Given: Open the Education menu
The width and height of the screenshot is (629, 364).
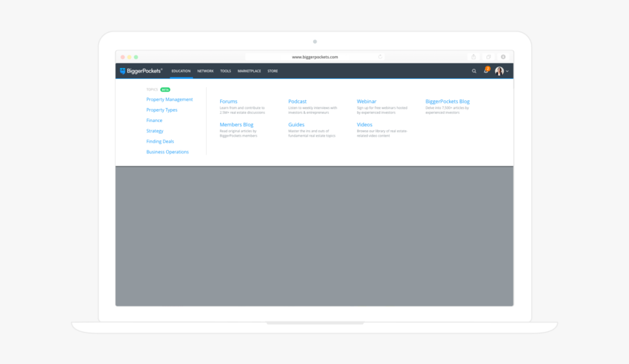Looking at the screenshot, I should click(x=181, y=71).
